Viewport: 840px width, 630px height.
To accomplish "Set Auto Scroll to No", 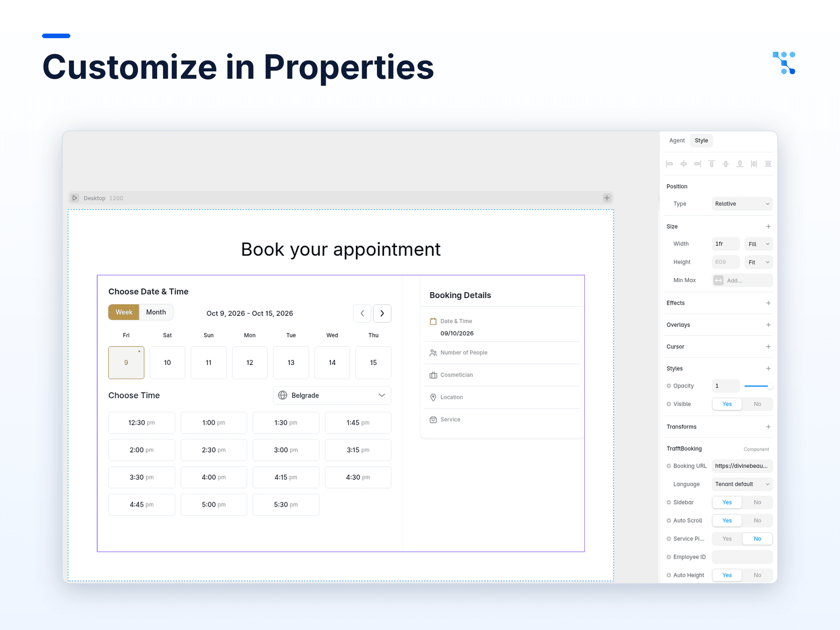I will pyautogui.click(x=757, y=520).
